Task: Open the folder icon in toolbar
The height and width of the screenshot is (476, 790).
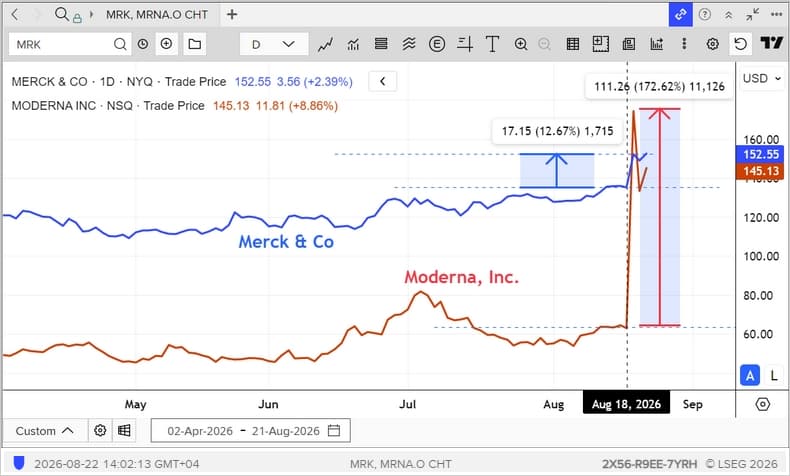Action: click(194, 44)
